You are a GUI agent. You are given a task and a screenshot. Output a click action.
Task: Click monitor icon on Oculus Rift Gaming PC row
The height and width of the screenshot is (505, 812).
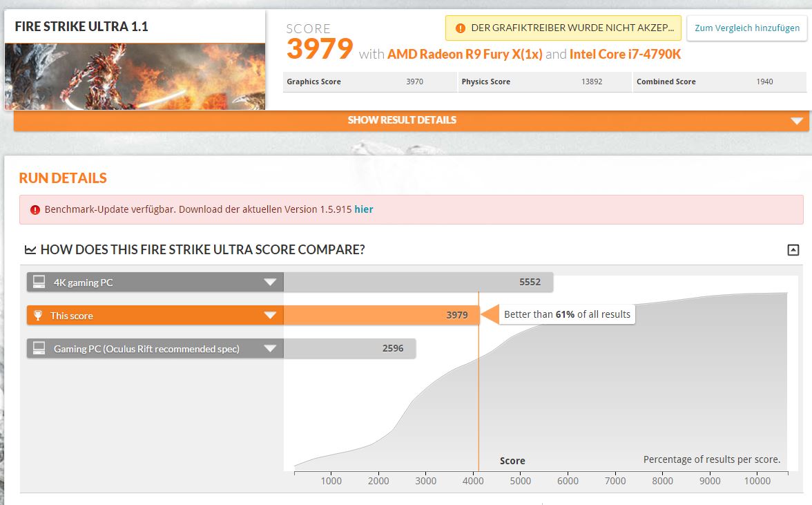click(x=39, y=347)
